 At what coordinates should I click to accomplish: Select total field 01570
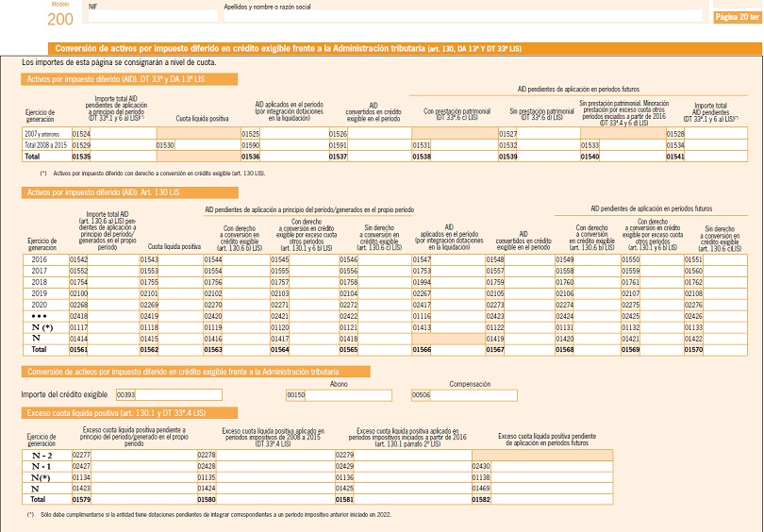click(725, 350)
